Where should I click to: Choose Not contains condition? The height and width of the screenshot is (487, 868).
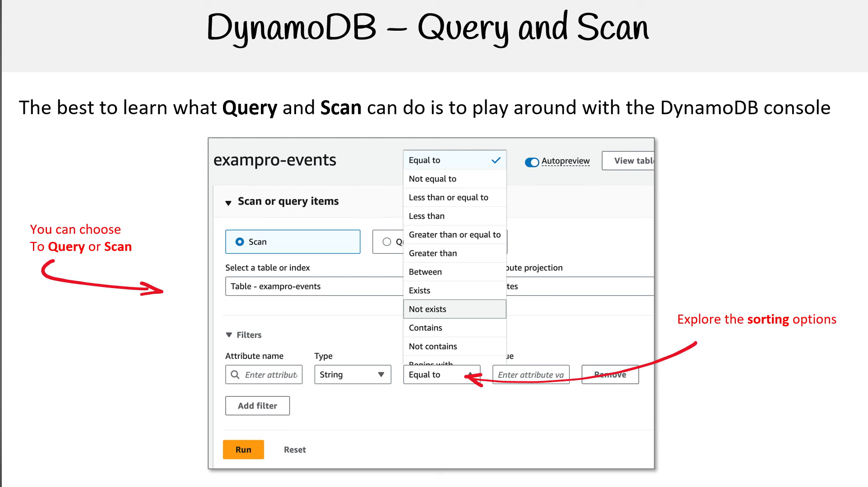[x=455, y=346]
